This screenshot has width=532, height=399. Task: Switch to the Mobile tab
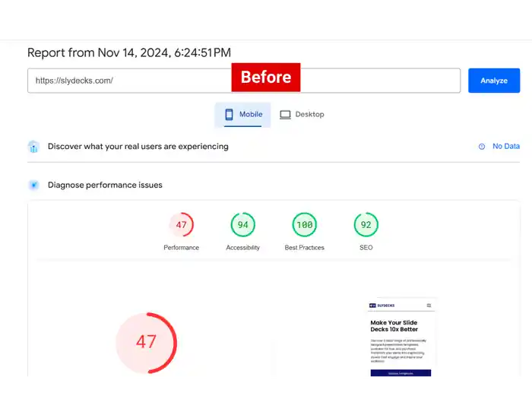pos(242,114)
